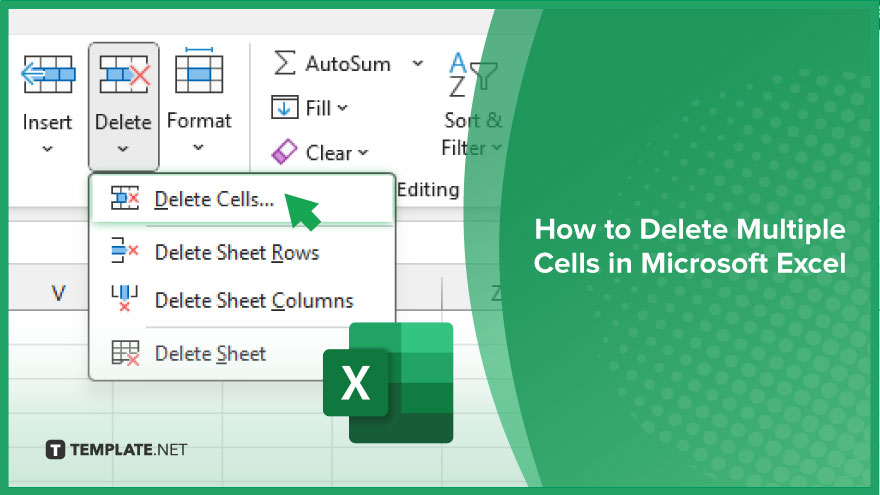The height and width of the screenshot is (495, 880).
Task: Open the Clear dropdown chevron
Action: pyautogui.click(x=363, y=153)
